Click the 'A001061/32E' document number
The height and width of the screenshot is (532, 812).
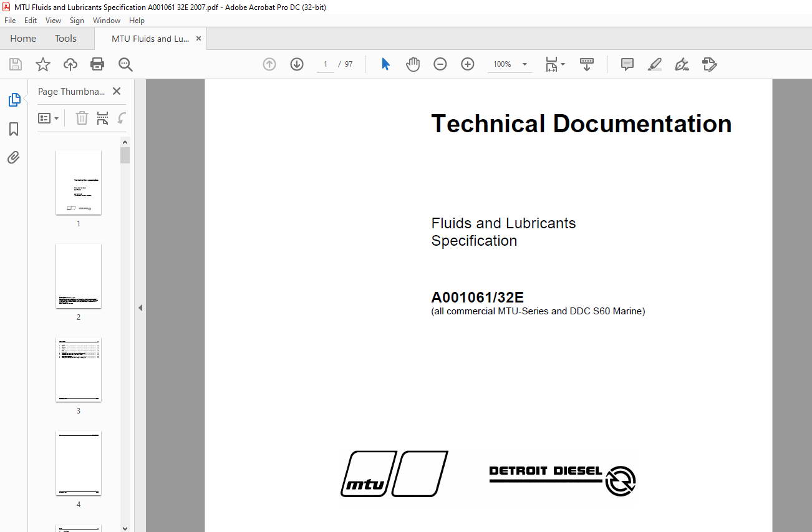pyautogui.click(x=478, y=297)
